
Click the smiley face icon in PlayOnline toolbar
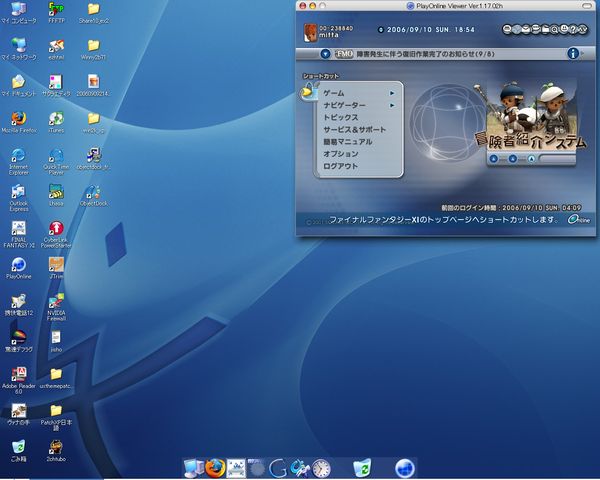pos(564,29)
